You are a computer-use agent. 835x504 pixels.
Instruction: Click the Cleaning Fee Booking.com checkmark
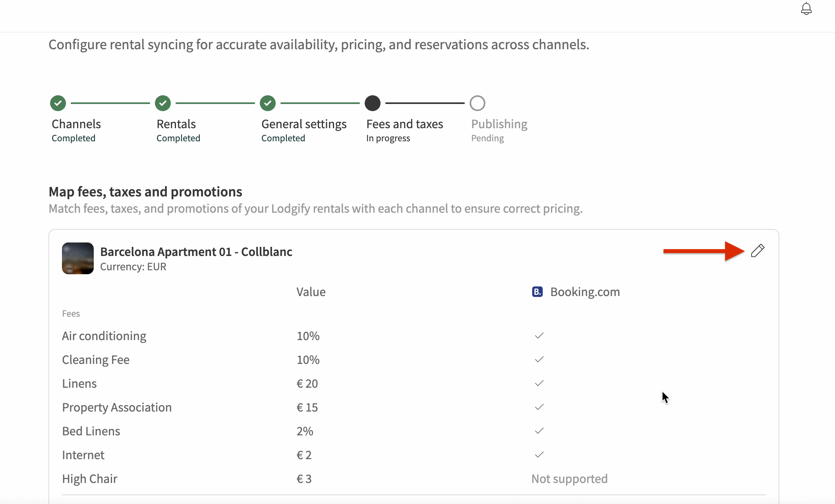click(x=539, y=360)
